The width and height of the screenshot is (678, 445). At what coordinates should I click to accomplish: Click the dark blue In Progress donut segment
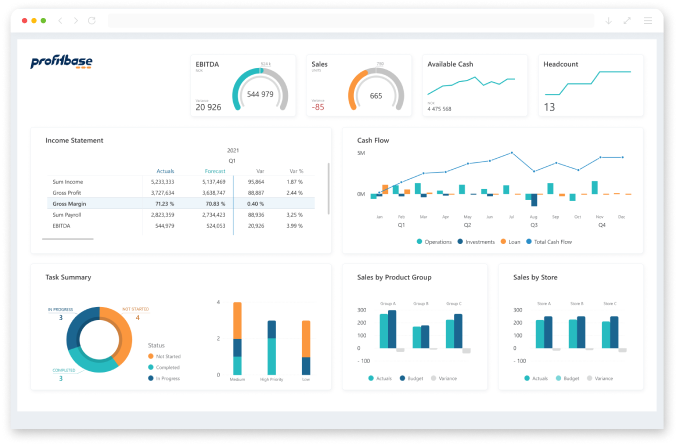(77, 325)
